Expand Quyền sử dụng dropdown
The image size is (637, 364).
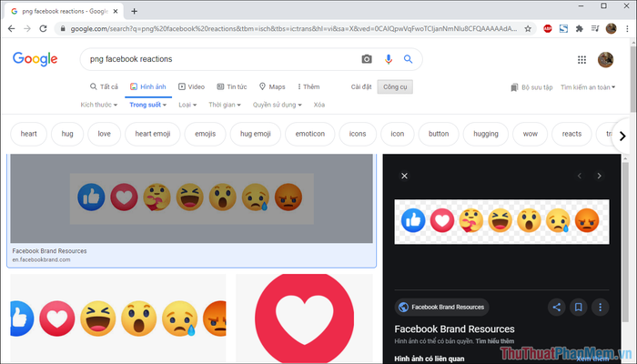coord(278,105)
